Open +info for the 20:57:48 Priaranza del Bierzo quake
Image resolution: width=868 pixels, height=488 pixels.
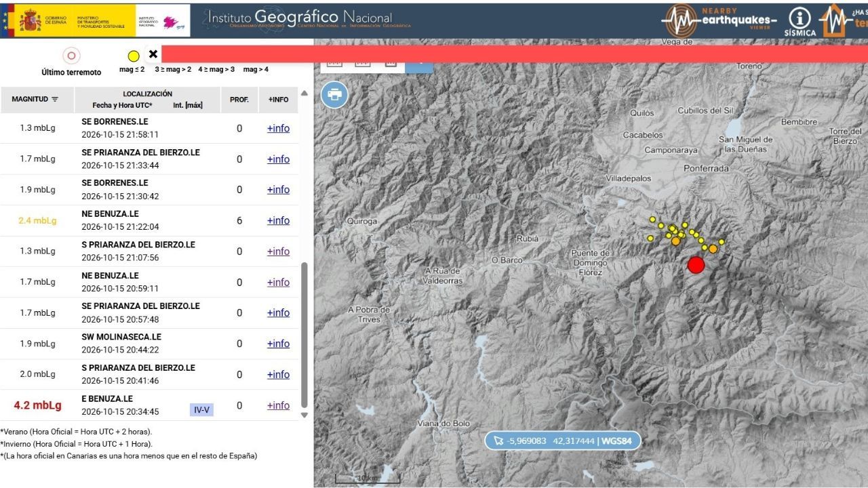[278, 312]
